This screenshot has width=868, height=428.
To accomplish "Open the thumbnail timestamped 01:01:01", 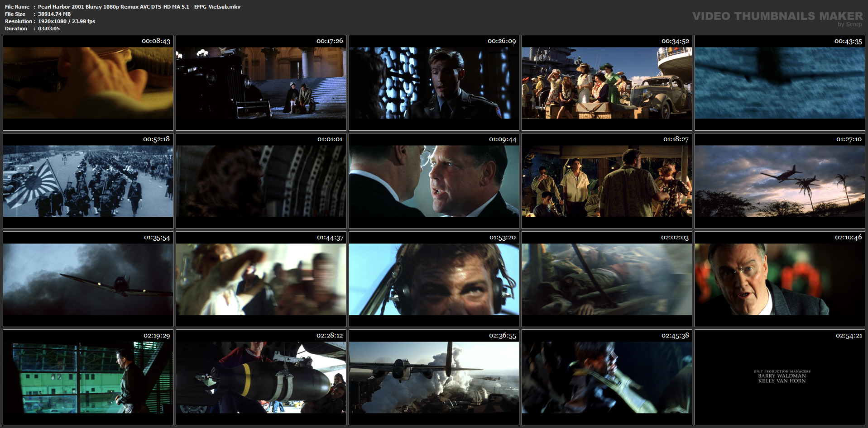I will click(261, 181).
